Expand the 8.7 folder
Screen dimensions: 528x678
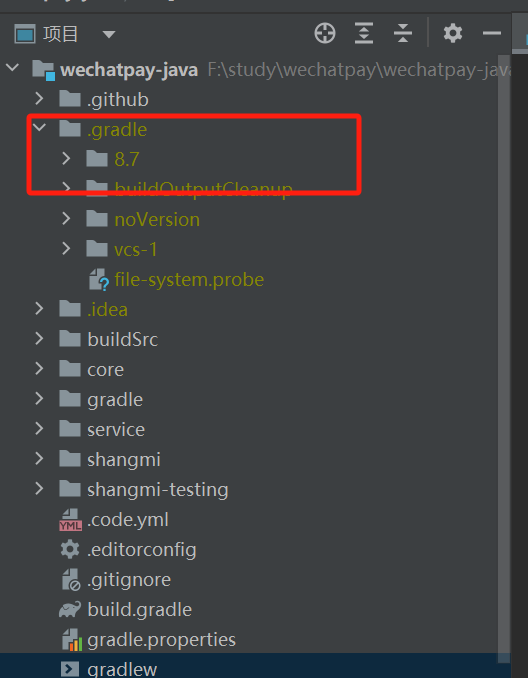[66, 159]
